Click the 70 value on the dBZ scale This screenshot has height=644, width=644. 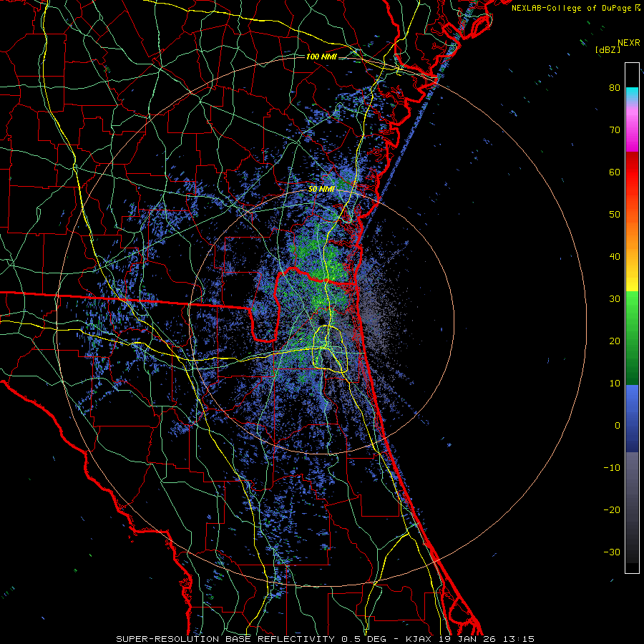615,130
